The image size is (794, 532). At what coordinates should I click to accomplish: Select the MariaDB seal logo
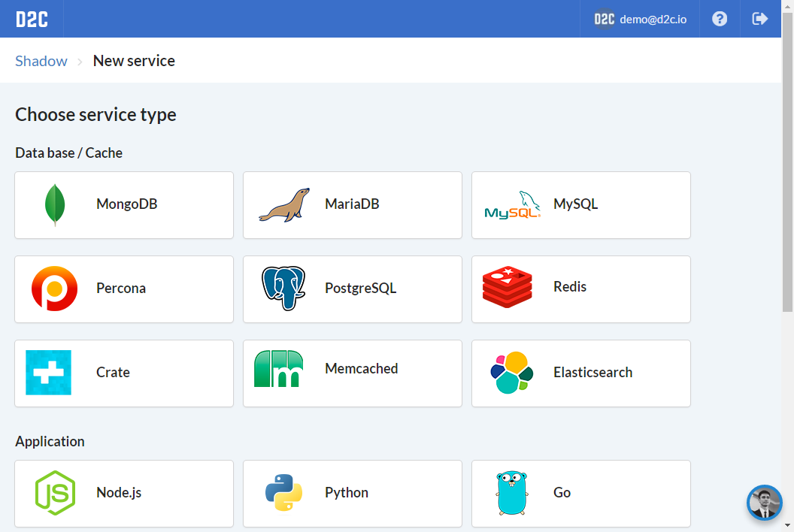click(x=284, y=205)
